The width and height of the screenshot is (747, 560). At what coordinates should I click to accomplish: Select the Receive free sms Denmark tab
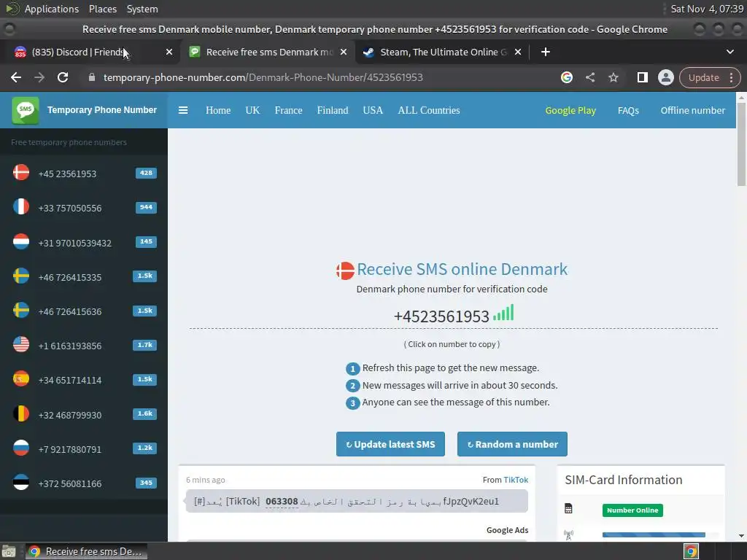click(x=268, y=52)
